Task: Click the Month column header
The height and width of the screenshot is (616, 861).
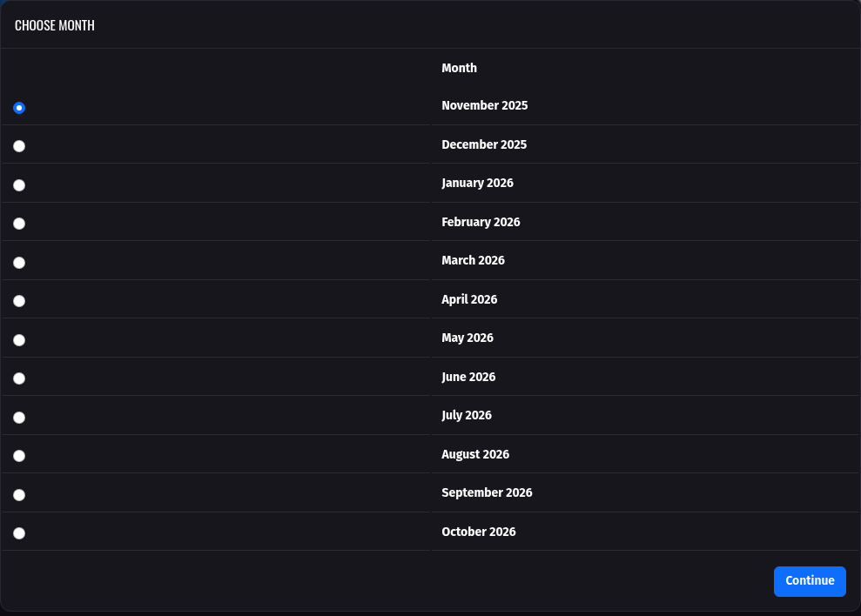Action: click(459, 68)
